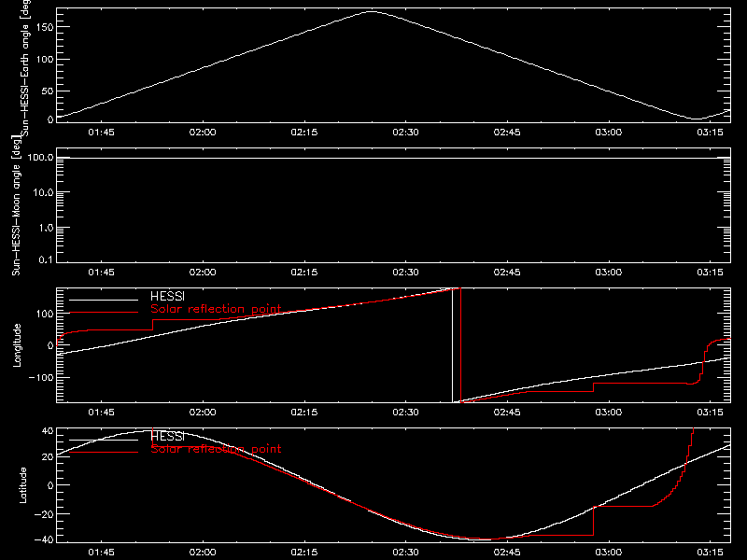This screenshot has height=560, width=747.
Task: Click the white vertical longitude wrap line
Action: [452, 345]
